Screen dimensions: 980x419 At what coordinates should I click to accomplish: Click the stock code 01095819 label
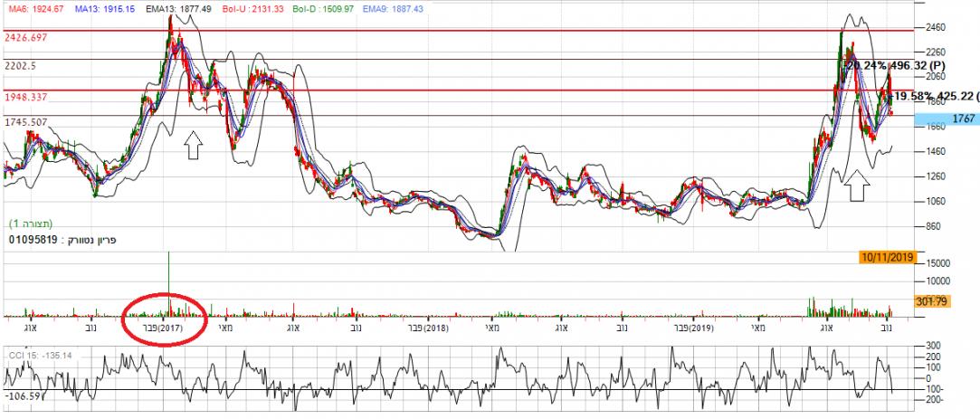point(33,240)
